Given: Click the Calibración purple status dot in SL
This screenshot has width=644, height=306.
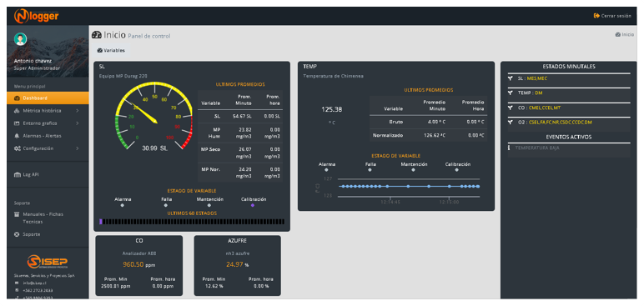Looking at the screenshot, I should coord(253,205).
